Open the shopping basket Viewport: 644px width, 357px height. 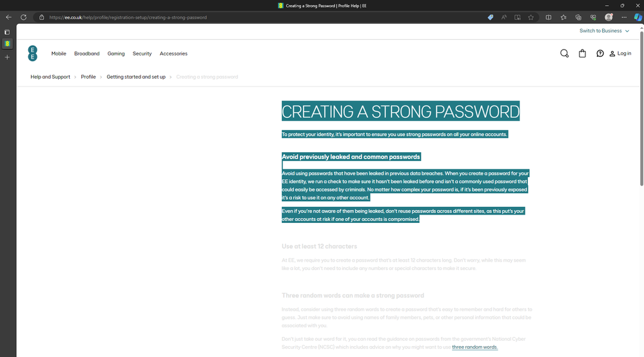tap(582, 53)
